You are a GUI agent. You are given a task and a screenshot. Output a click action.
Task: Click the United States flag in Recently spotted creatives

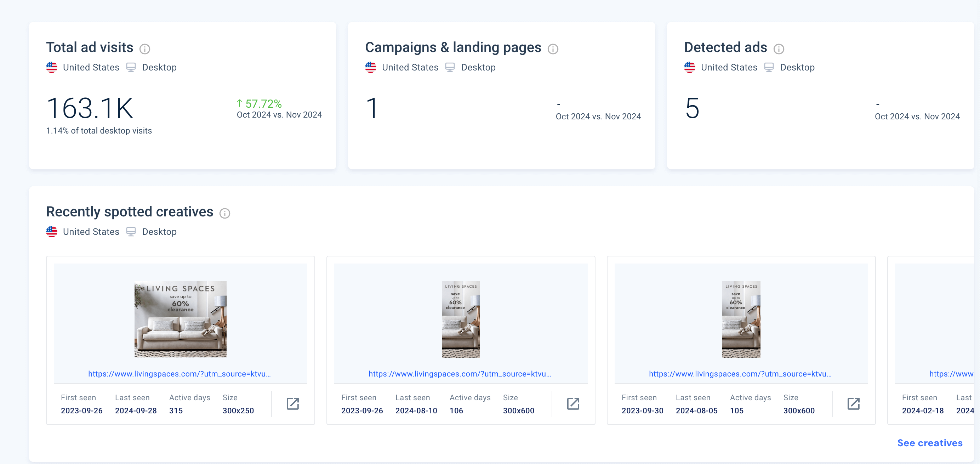(52, 231)
